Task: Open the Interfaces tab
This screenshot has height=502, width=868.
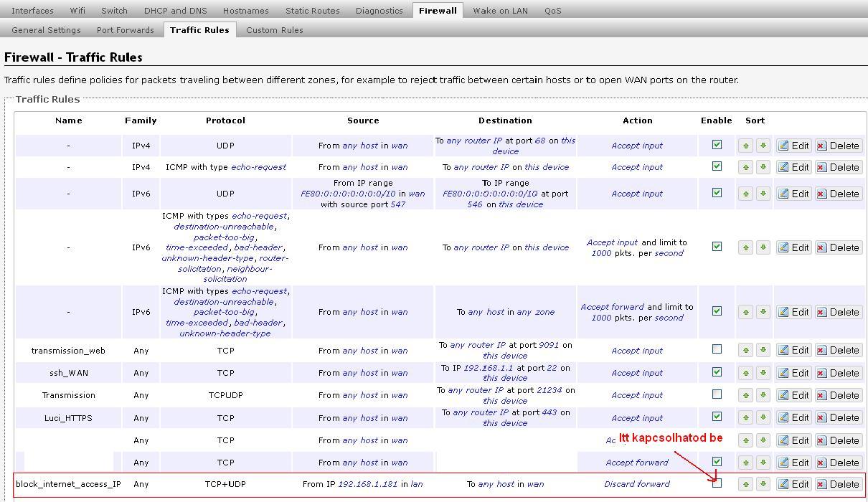Action: click(x=32, y=11)
